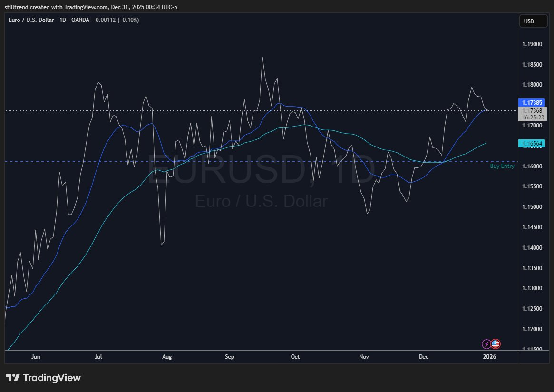Screen dimensions: 554x392
Task: Click the Dec label on the time axis
Action: [423, 357]
